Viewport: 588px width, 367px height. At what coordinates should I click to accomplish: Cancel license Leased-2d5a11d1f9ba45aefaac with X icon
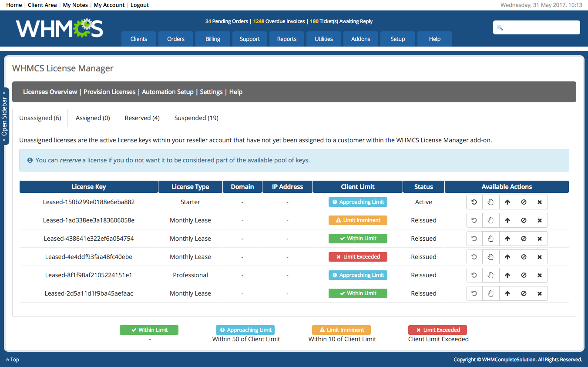[540, 293]
